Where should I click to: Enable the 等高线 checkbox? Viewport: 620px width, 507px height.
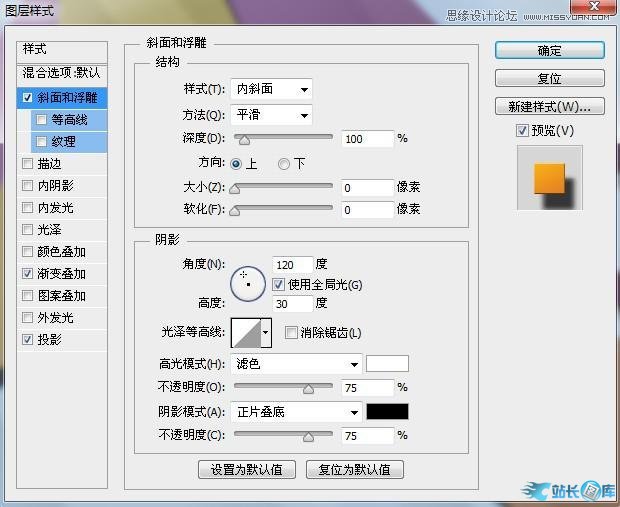tap(41, 120)
